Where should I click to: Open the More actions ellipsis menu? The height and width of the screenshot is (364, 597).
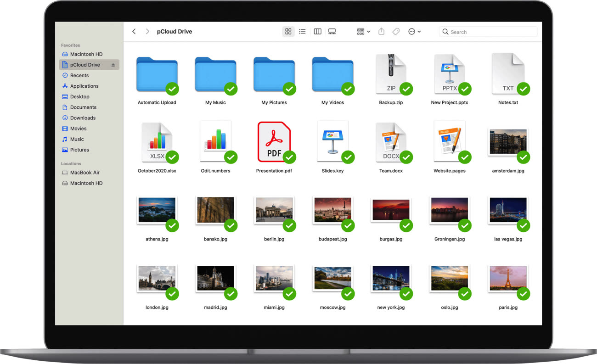point(414,32)
